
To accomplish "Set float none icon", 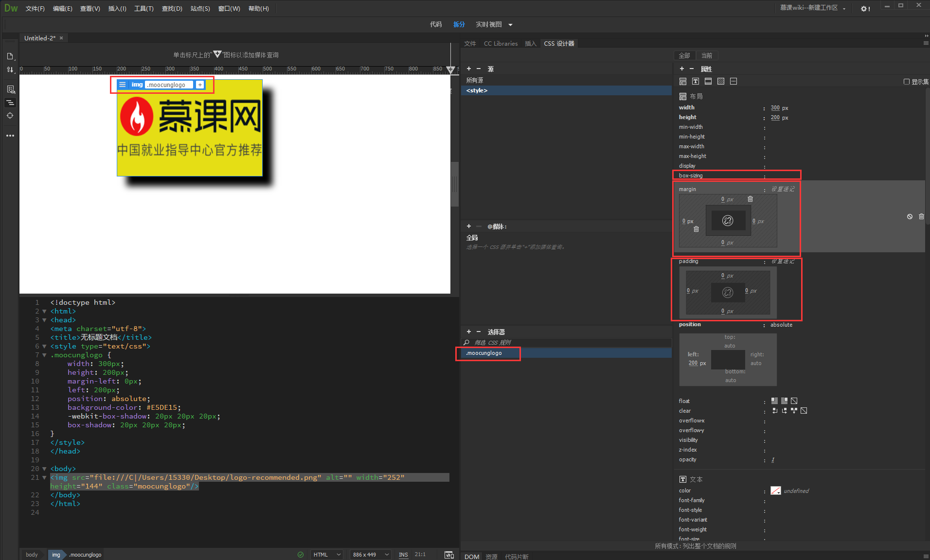I will click(794, 401).
